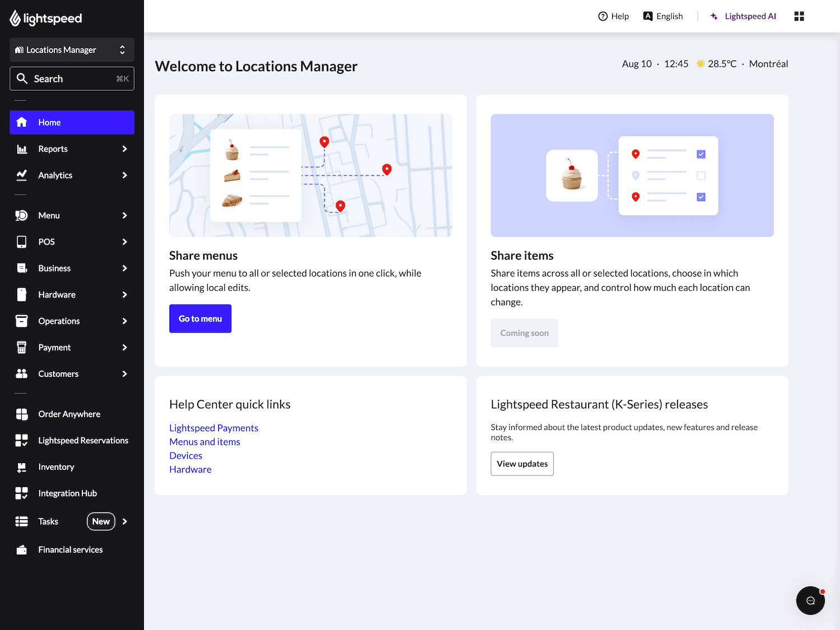Open Integration Hub in sidebar
The height and width of the screenshot is (630, 840).
72,493
